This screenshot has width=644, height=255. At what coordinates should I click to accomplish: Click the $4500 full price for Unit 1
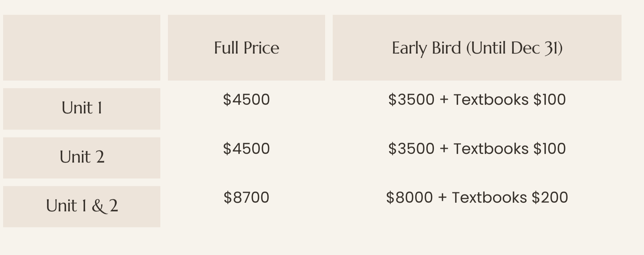tap(246, 100)
